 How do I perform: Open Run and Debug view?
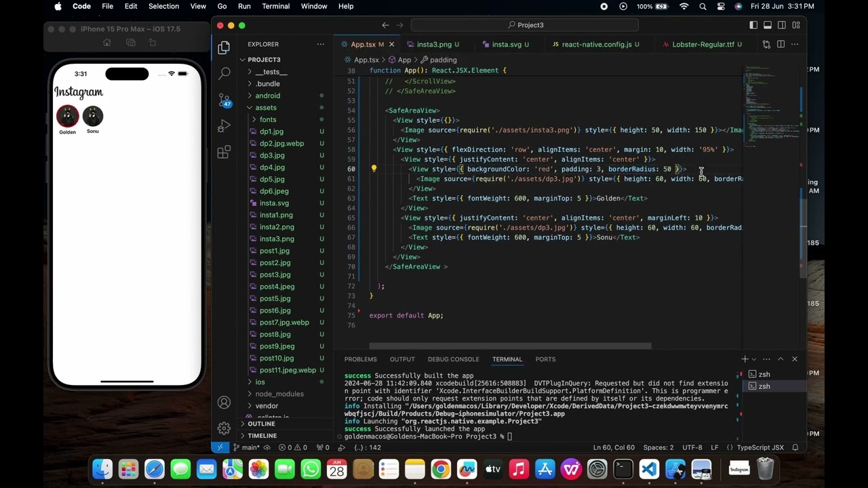click(x=224, y=126)
